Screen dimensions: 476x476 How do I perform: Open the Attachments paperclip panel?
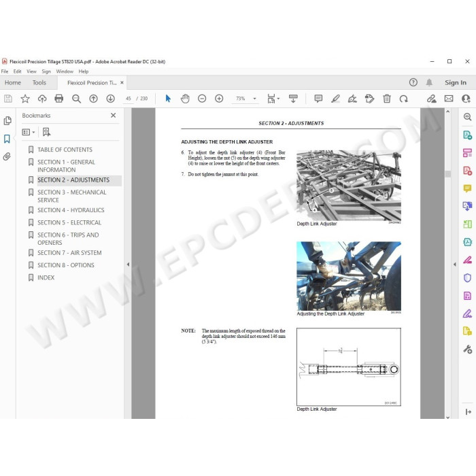(x=7, y=156)
